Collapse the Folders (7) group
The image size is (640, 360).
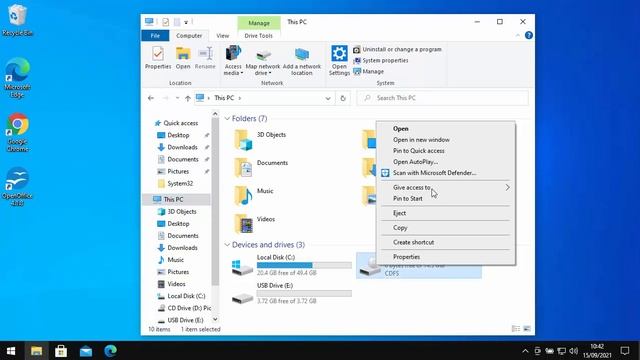227,118
